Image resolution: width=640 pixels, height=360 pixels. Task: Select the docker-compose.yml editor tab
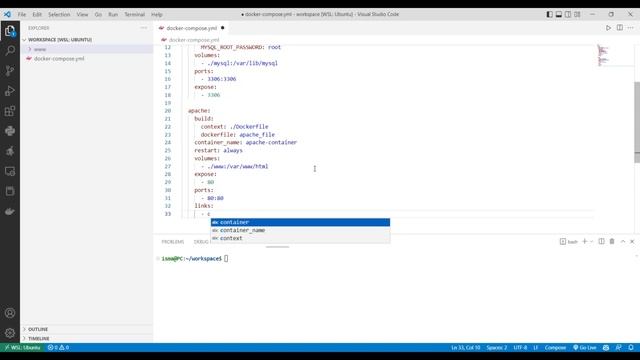pyautogui.click(x=191, y=28)
